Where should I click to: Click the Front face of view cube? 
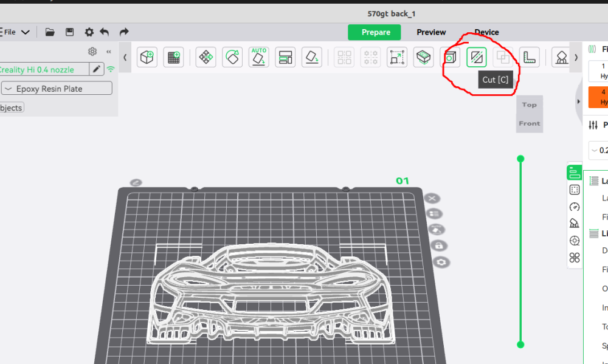coord(530,123)
